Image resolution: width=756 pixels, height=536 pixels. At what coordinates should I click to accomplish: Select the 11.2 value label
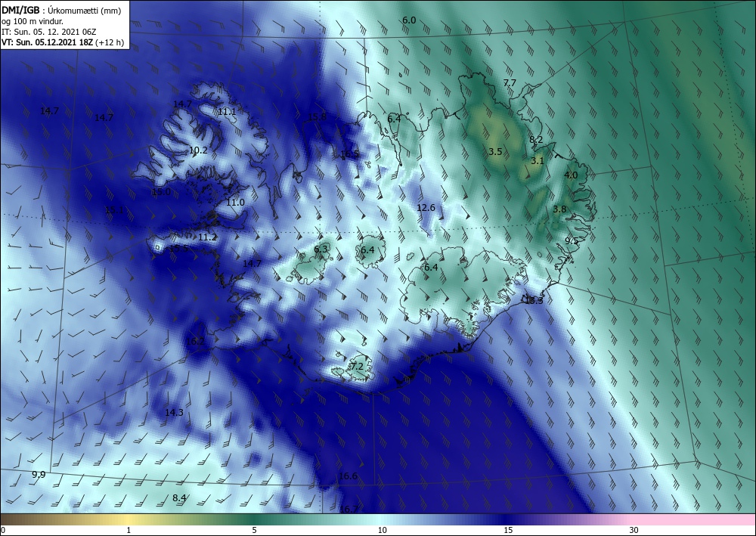coord(207,237)
